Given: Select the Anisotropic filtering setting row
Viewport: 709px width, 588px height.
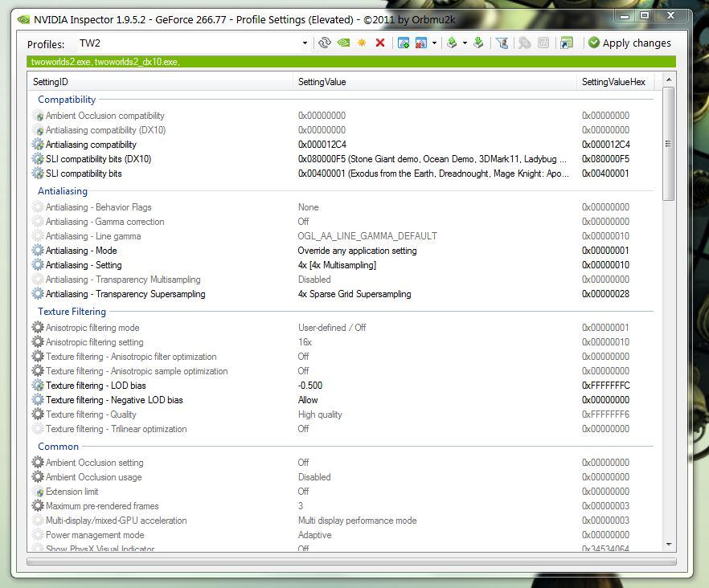Looking at the screenshot, I should 342,342.
